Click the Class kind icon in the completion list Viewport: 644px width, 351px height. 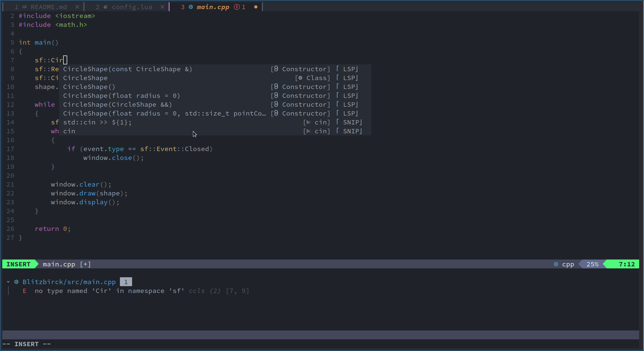tap(300, 78)
